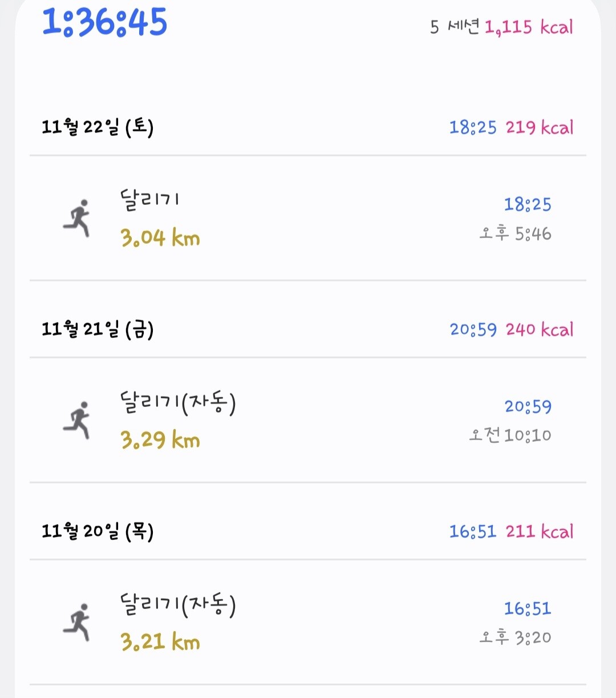Click the 오후 5:46 start time
The image size is (616, 698).
(x=515, y=233)
